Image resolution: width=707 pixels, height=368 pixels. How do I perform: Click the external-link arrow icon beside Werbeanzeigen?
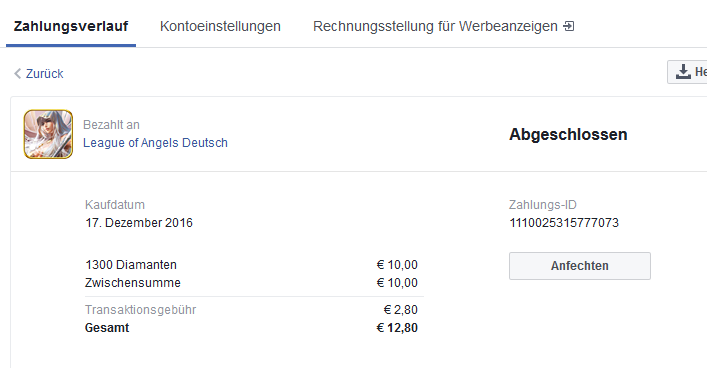pyautogui.click(x=569, y=26)
